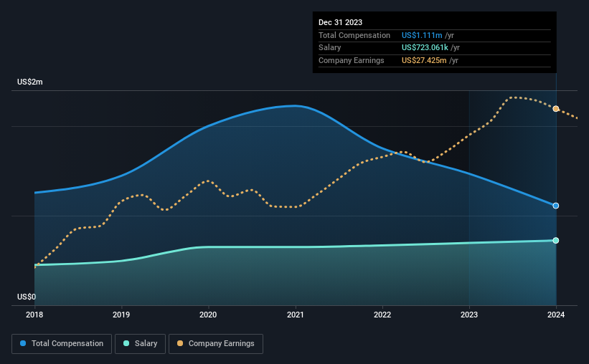
Task: Click the 2018 x-axis label
Action: [x=34, y=315]
